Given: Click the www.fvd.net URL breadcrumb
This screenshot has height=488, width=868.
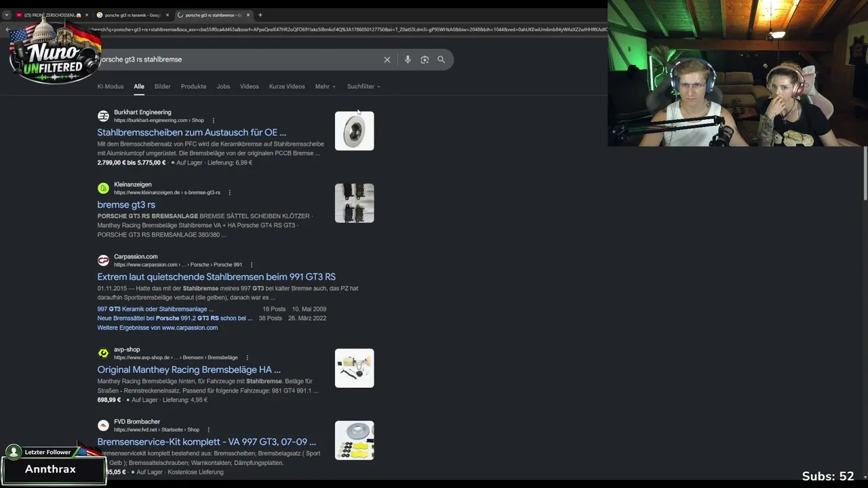Looking at the screenshot, I should (157, 430).
